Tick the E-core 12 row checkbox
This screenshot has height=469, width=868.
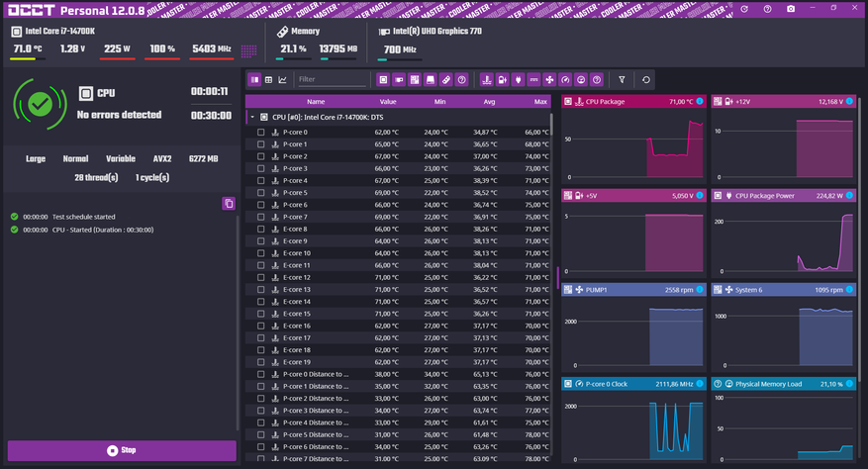(261, 277)
